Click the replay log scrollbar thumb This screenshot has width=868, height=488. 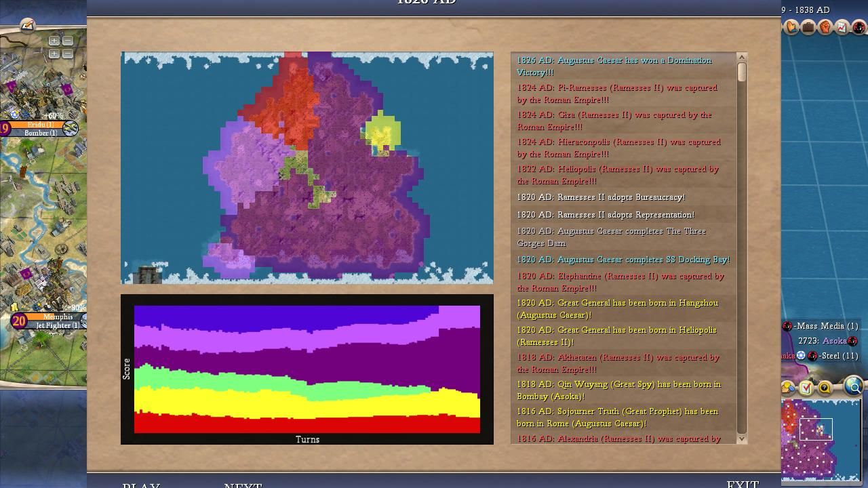[741, 73]
